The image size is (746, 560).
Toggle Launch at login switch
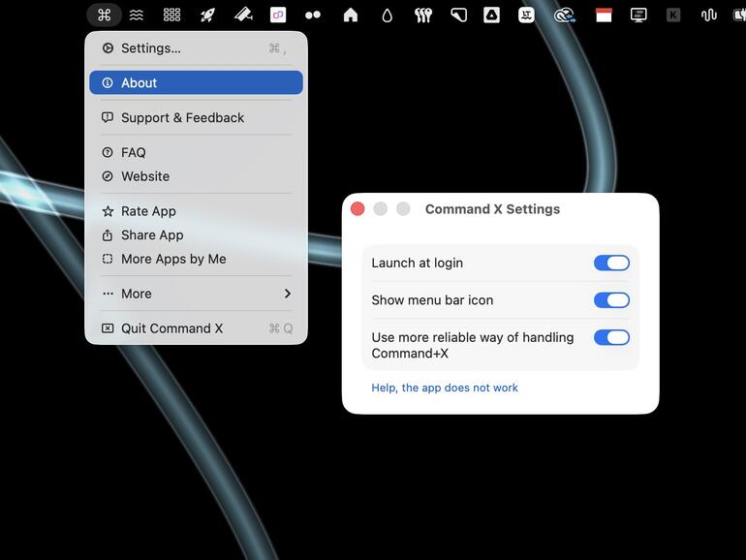[611, 263]
